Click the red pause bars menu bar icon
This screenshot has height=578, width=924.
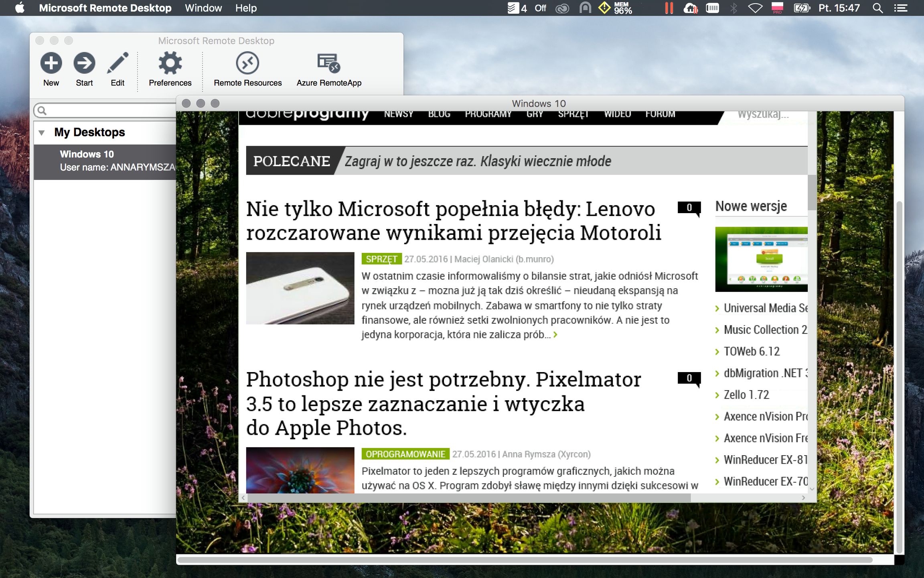click(669, 8)
